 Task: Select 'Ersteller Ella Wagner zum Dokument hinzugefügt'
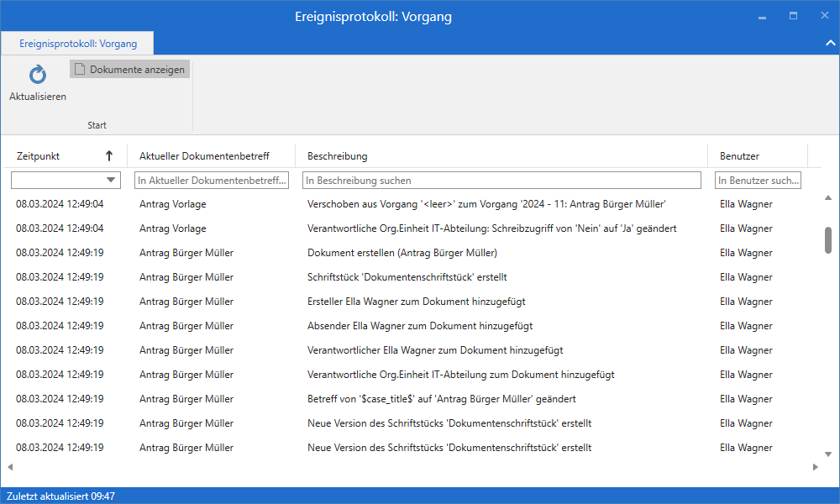pos(411,302)
